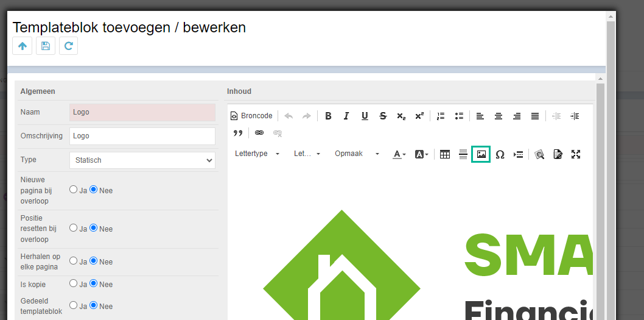Click the undo arrow in editor
This screenshot has height=320, width=644.
click(x=289, y=116)
